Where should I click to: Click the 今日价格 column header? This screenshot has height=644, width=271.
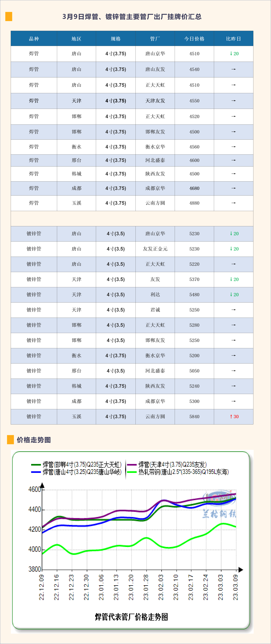pos(194,39)
